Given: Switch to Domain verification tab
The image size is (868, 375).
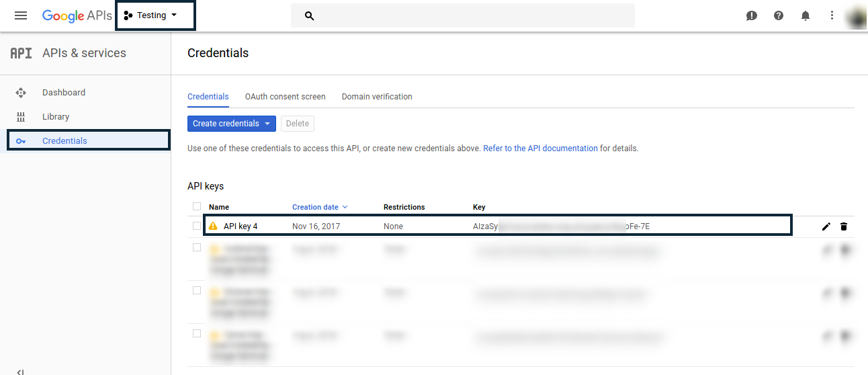Looking at the screenshot, I should pos(377,97).
